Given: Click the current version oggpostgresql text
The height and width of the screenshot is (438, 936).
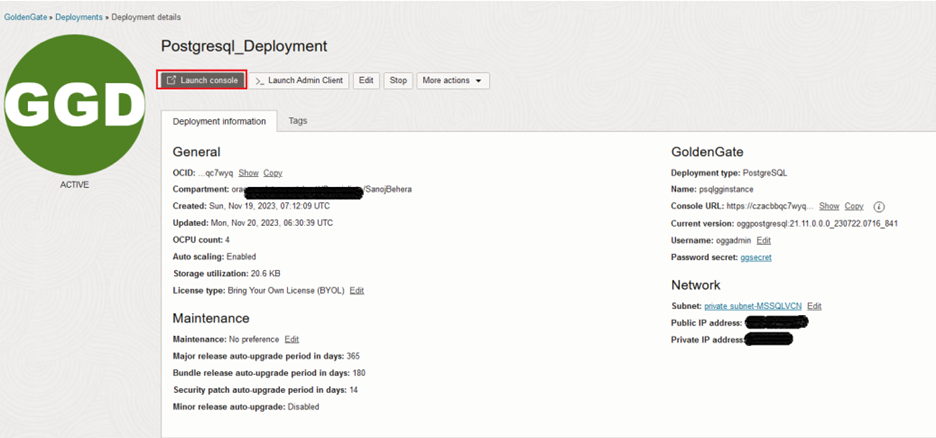Looking at the screenshot, I should [x=817, y=224].
